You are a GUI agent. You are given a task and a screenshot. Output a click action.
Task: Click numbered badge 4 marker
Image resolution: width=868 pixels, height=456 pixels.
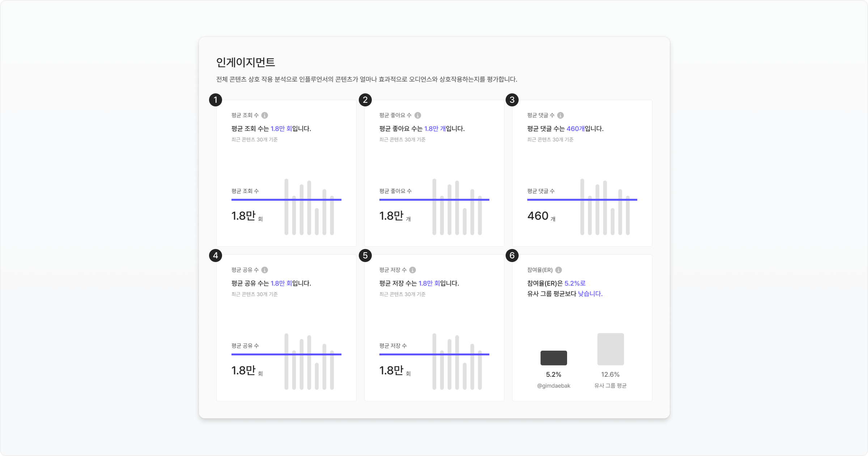pyautogui.click(x=216, y=256)
